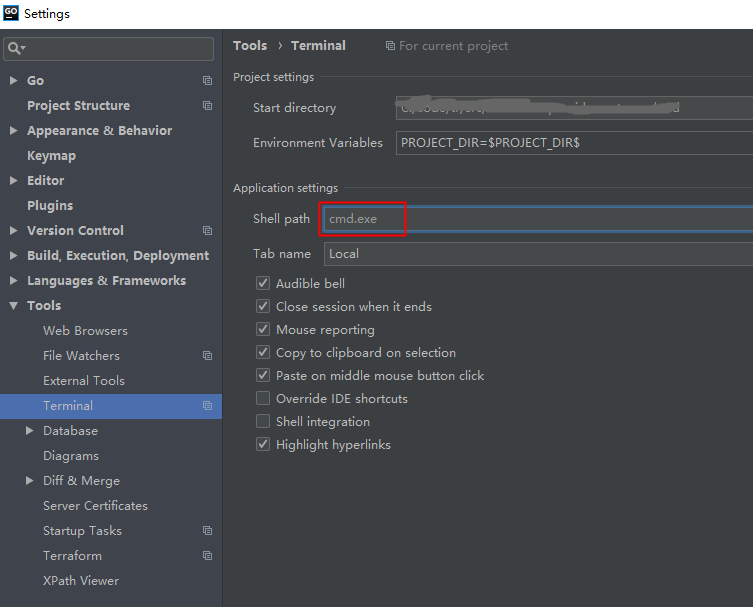753x607 pixels.
Task: Enable Override IDE shortcuts
Action: coord(263,399)
